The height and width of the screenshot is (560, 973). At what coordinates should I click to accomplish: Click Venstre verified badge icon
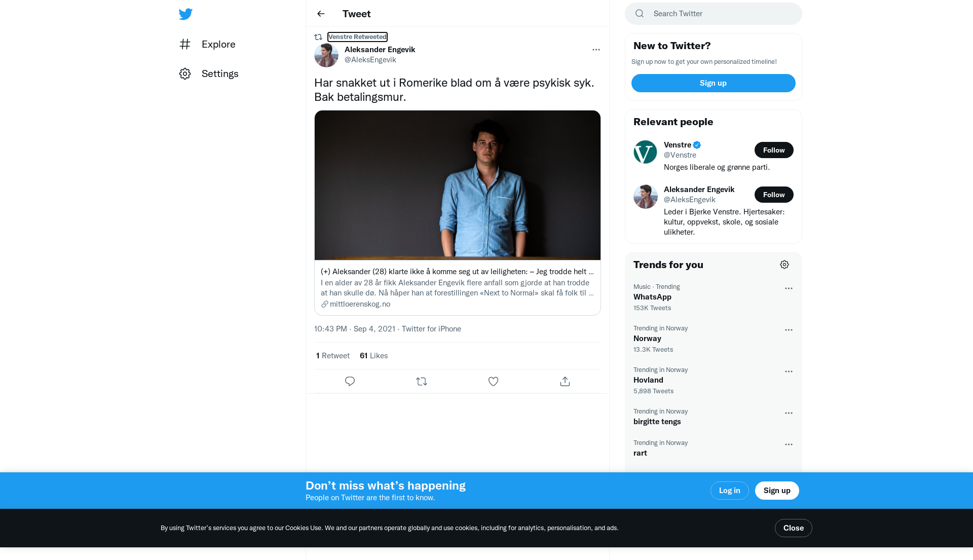[x=697, y=145]
